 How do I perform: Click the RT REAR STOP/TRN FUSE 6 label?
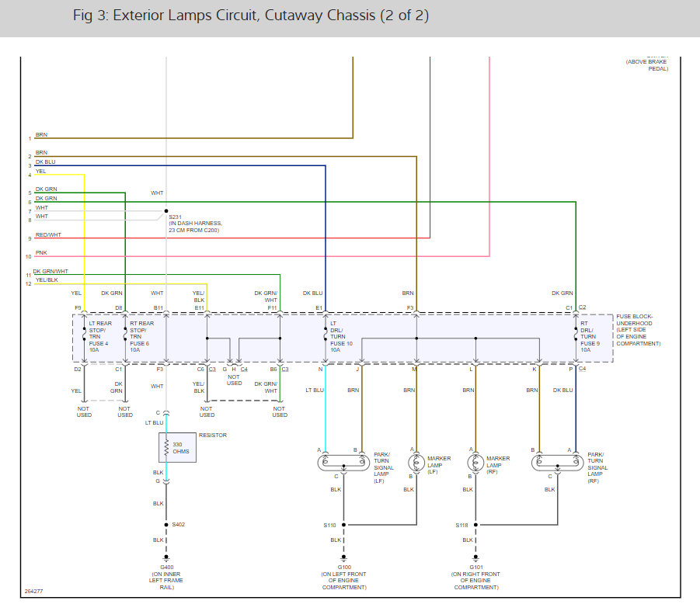(141, 337)
